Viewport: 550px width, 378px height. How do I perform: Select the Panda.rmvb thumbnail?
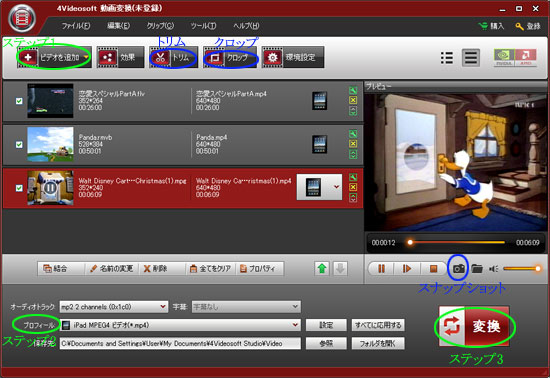coord(51,144)
